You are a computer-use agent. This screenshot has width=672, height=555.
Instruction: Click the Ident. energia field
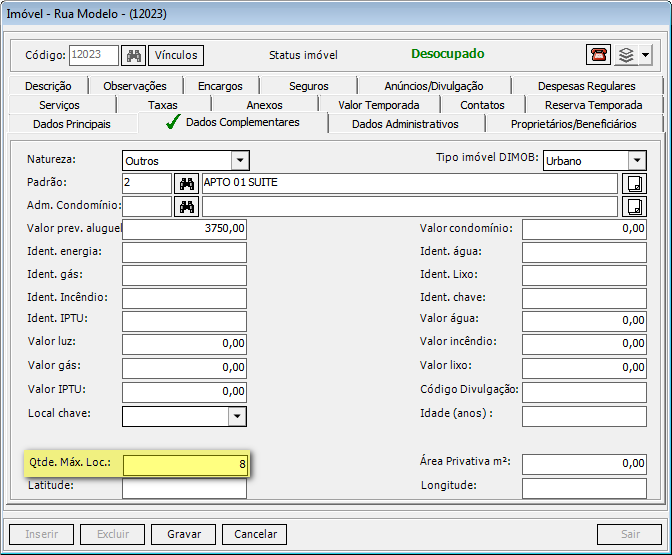(184, 252)
